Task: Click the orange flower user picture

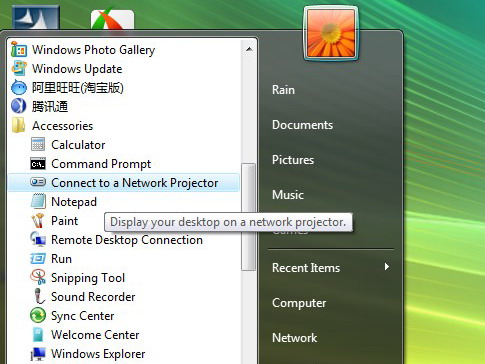Action: pos(331,34)
